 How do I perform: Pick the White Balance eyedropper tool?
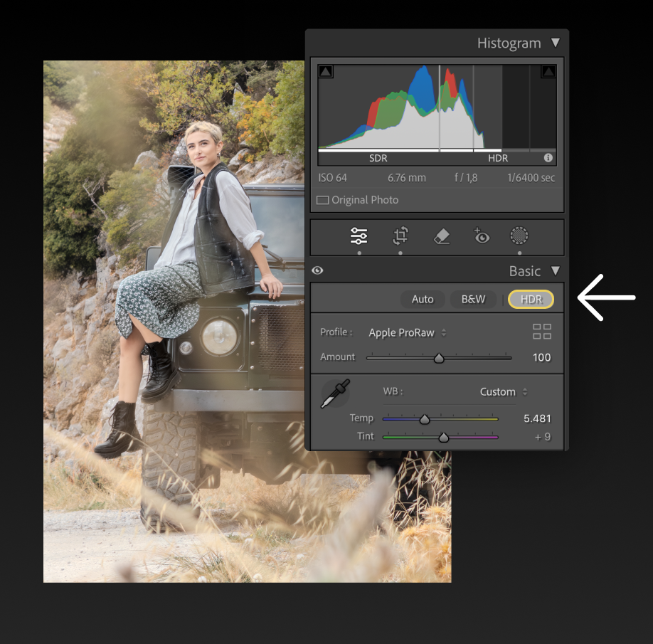[x=335, y=394]
